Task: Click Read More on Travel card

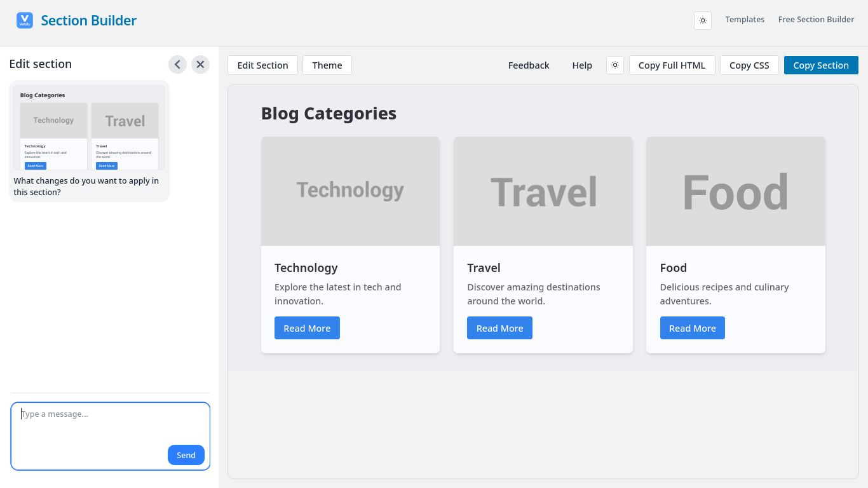Action: (499, 328)
